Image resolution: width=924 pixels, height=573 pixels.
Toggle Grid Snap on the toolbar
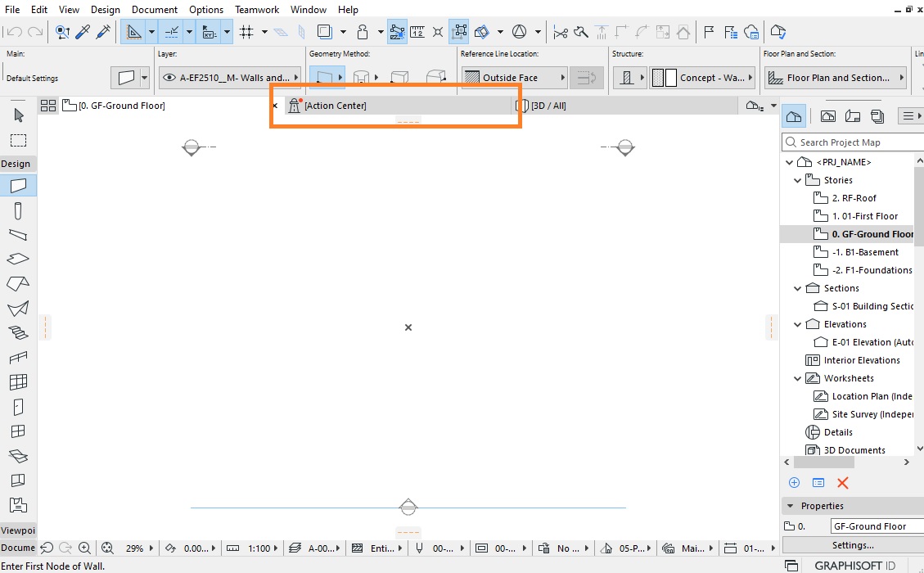point(246,31)
